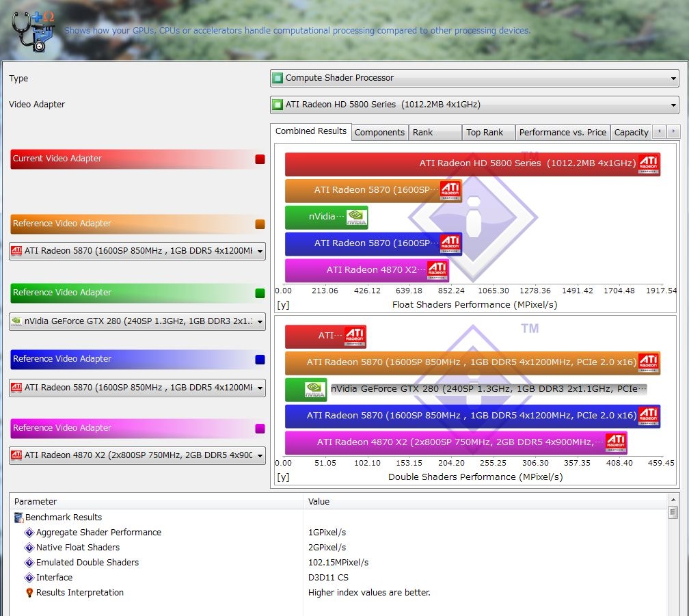Open the Video Adapter dropdown arrow
This screenshot has height=616, width=689.
(x=673, y=105)
